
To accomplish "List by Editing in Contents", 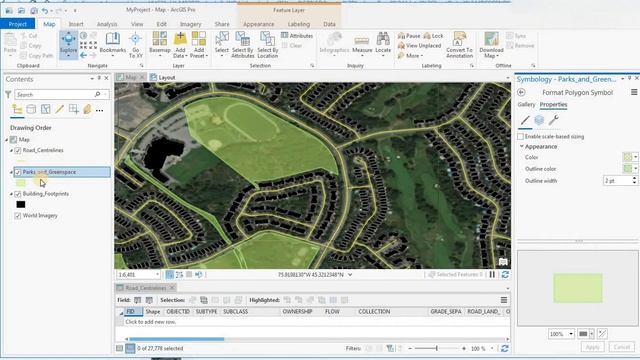I will 60,109.
